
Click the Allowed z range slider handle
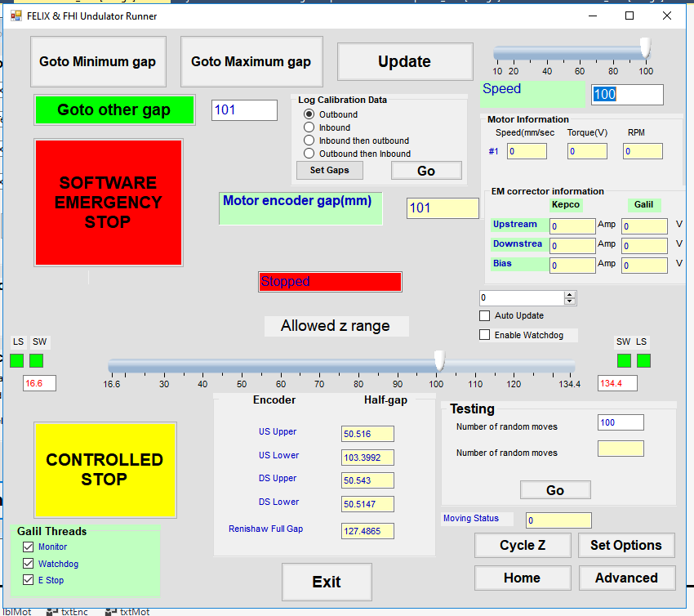tap(438, 360)
